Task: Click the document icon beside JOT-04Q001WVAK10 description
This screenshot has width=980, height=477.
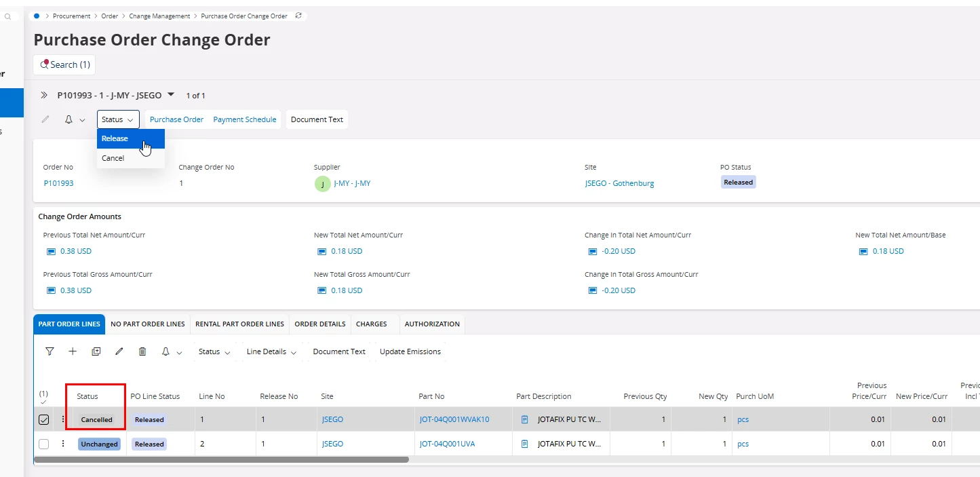Action: point(524,419)
